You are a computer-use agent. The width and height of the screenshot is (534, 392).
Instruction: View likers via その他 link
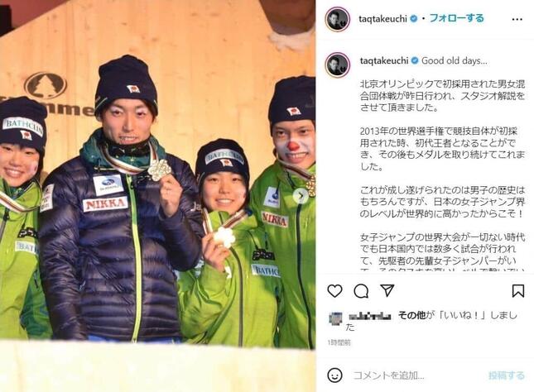pyautogui.click(x=411, y=315)
